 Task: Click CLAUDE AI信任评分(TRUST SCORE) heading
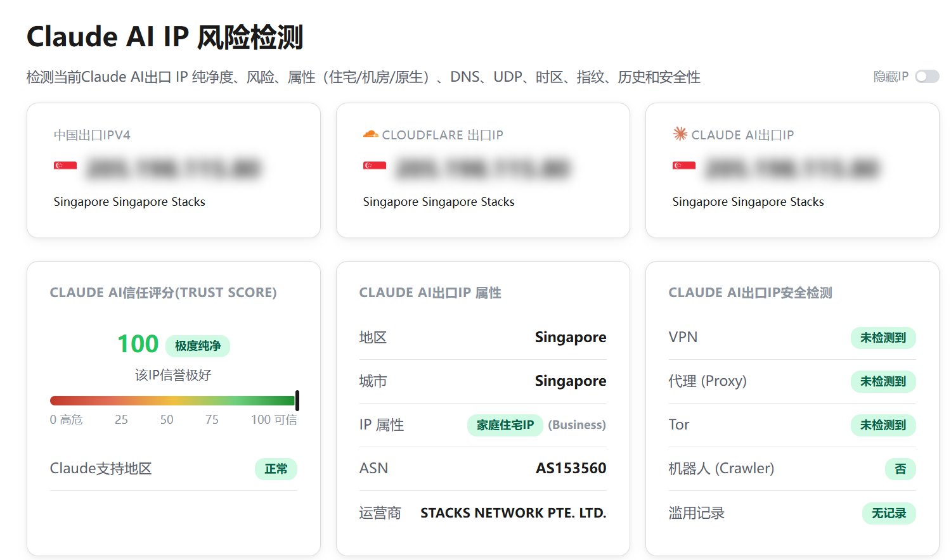pyautogui.click(x=164, y=293)
